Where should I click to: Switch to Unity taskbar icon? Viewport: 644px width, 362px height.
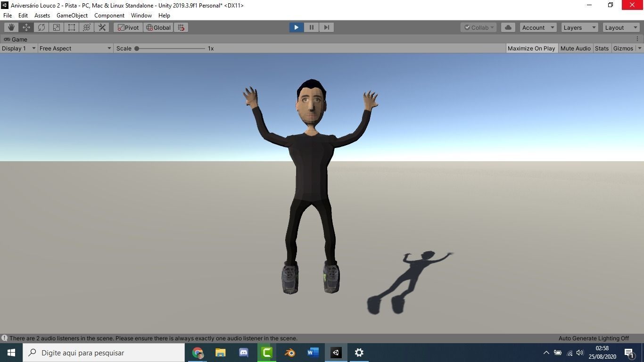336,353
